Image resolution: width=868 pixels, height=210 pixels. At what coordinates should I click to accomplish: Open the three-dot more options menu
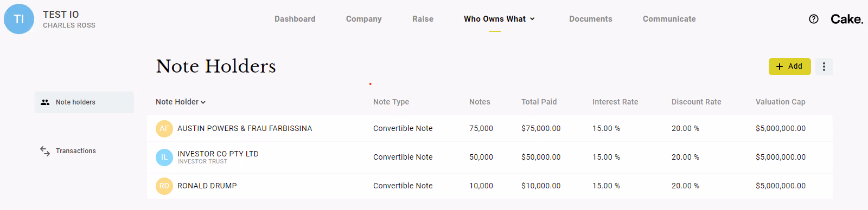point(824,67)
